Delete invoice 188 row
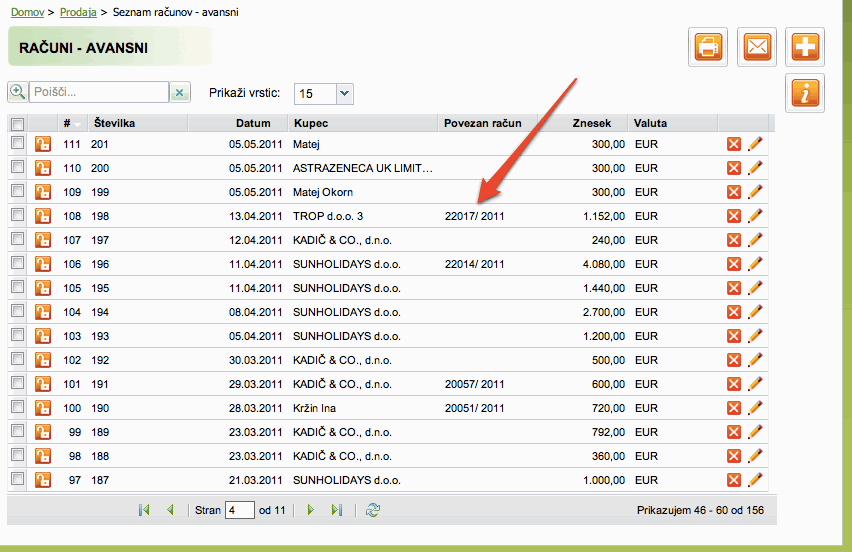Viewport: 852px width, 552px height. point(734,456)
